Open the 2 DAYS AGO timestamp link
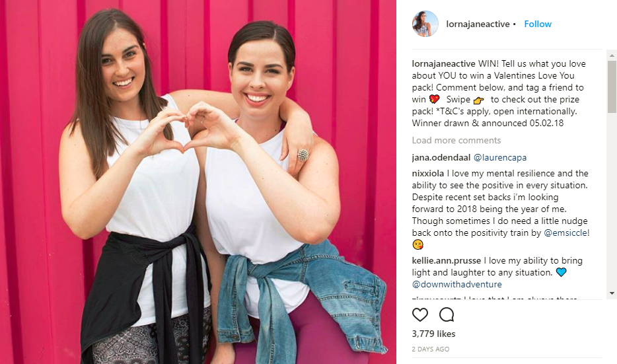617x364 pixels. click(431, 349)
